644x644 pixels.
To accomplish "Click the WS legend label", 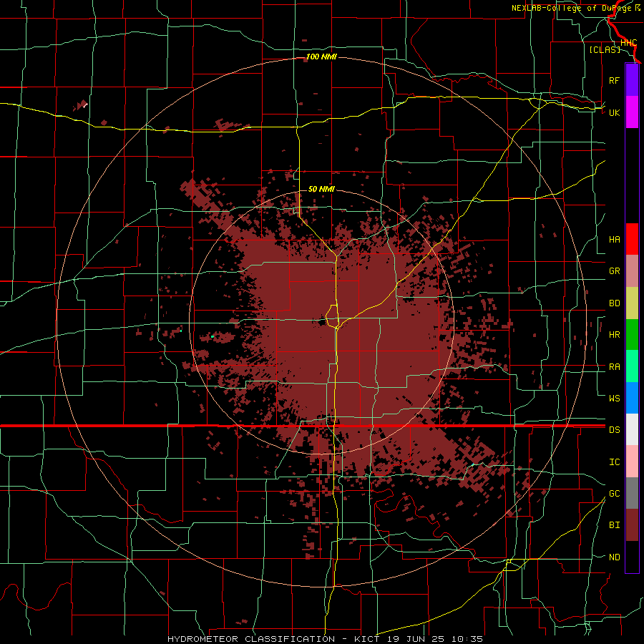I will (x=614, y=398).
